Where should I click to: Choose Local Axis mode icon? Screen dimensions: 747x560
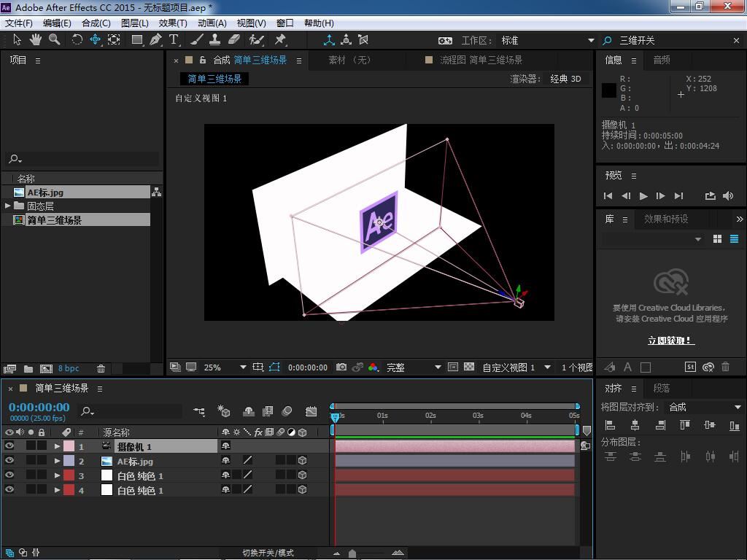[x=329, y=40]
